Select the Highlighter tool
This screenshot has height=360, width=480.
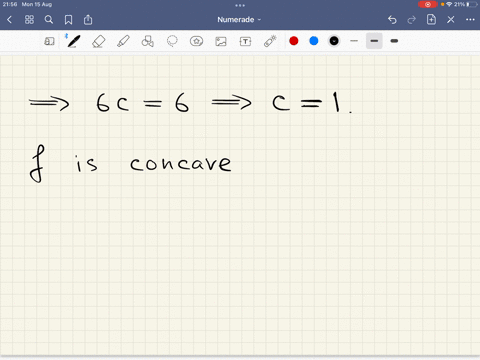click(123, 41)
